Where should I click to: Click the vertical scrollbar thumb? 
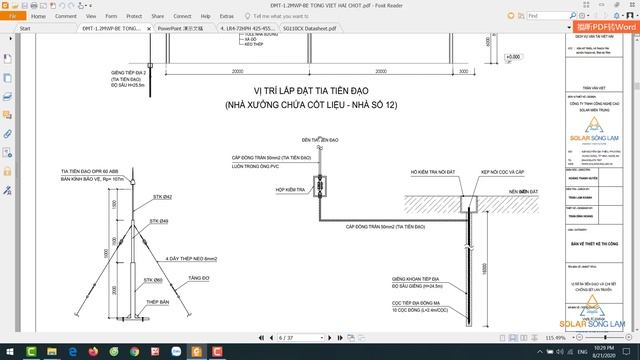(637, 86)
